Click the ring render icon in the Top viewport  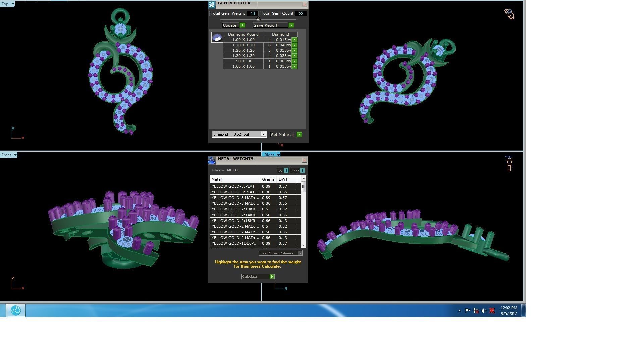pos(509,14)
